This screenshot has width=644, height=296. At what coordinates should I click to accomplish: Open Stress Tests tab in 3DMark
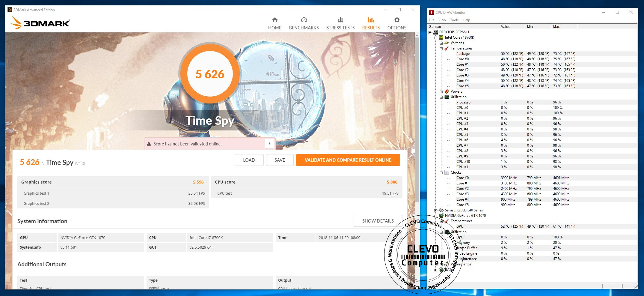click(340, 24)
